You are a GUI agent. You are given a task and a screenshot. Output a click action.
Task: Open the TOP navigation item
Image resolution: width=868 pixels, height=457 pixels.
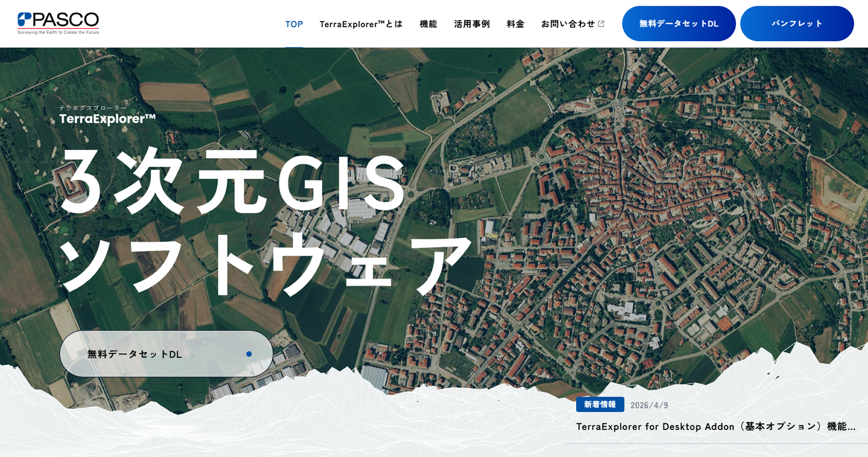tap(294, 24)
